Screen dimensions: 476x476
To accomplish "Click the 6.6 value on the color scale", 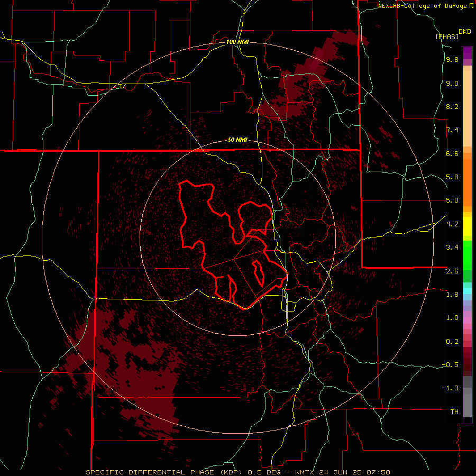I will [x=452, y=153].
